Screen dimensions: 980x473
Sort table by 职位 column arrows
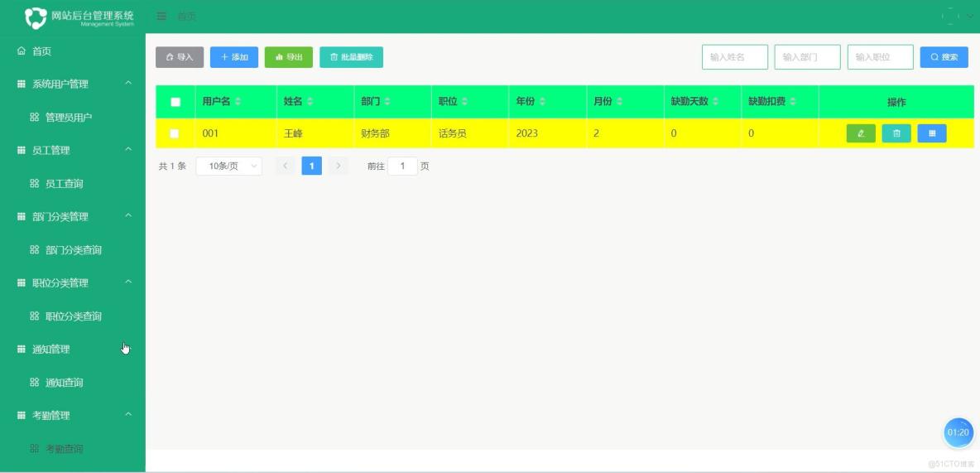[464, 101]
